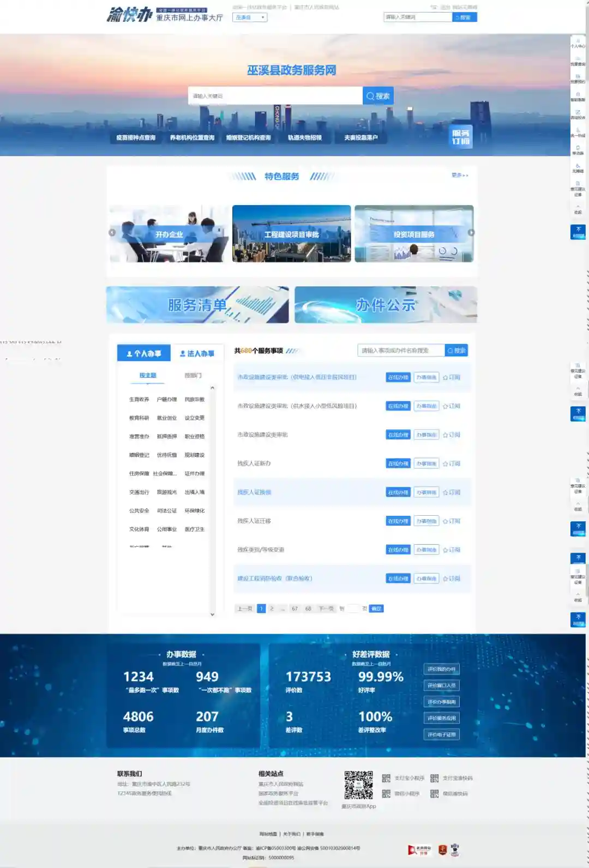The height and width of the screenshot is (868, 589).
Task: Click the 移动端 mobile icon in sidebar
Action: pos(578,149)
